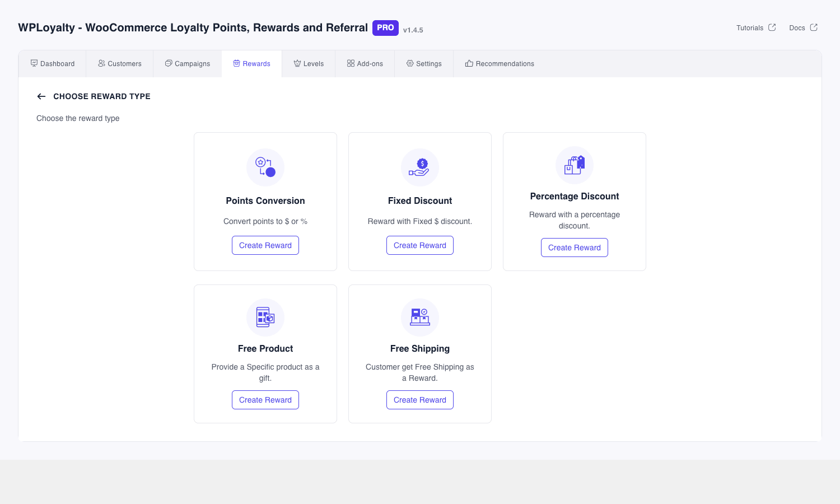Viewport: 840px width, 504px height.
Task: Click the Points Conversion icon
Action: tap(265, 167)
